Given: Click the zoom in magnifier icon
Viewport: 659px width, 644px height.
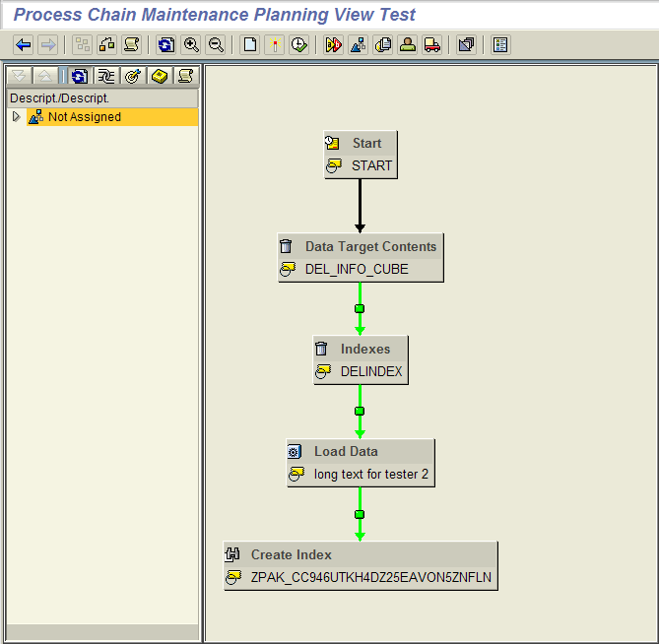Looking at the screenshot, I should 191,45.
